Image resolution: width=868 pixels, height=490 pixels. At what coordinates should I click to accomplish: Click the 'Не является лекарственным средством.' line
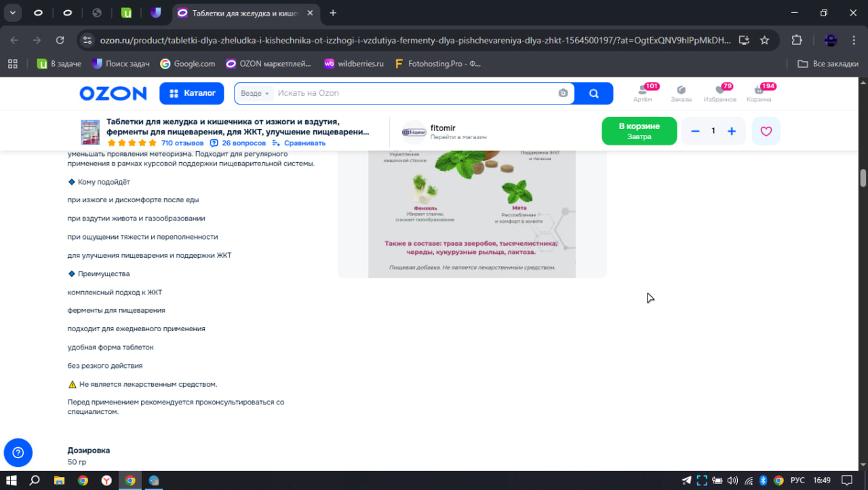point(142,384)
